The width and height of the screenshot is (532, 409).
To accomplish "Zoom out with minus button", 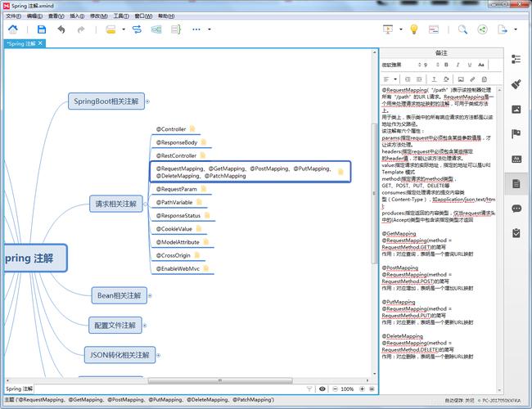I will click(336, 389).
